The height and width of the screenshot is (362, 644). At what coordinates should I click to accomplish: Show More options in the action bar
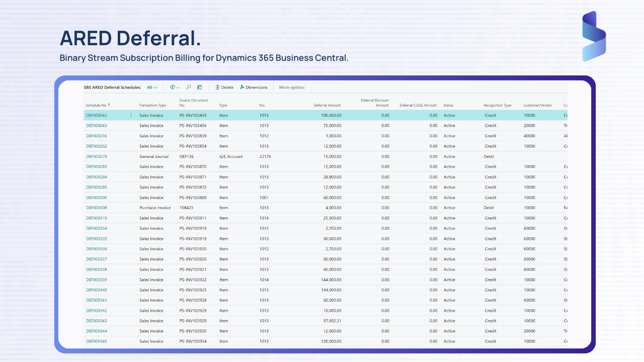click(292, 87)
